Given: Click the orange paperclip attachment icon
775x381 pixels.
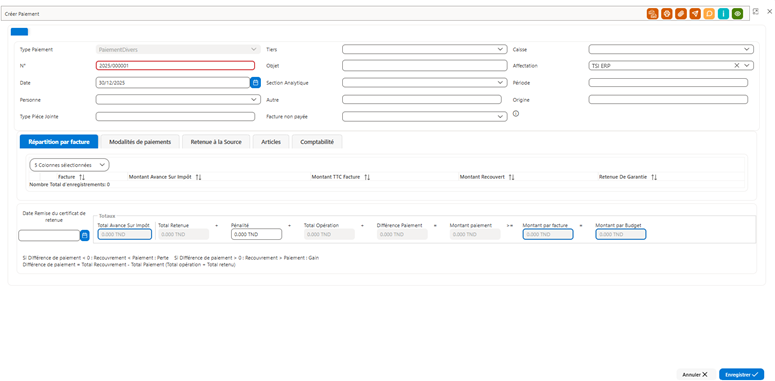Looking at the screenshot, I should point(681,14).
